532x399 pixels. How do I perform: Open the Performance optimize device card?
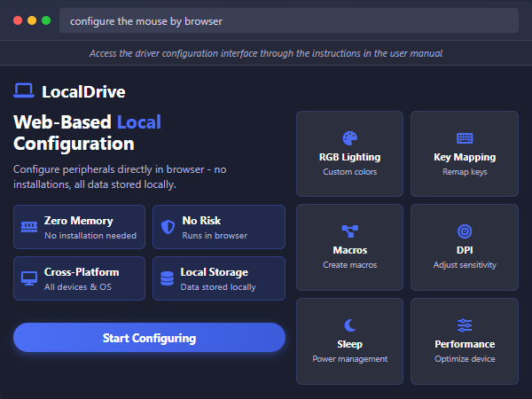[465, 340]
